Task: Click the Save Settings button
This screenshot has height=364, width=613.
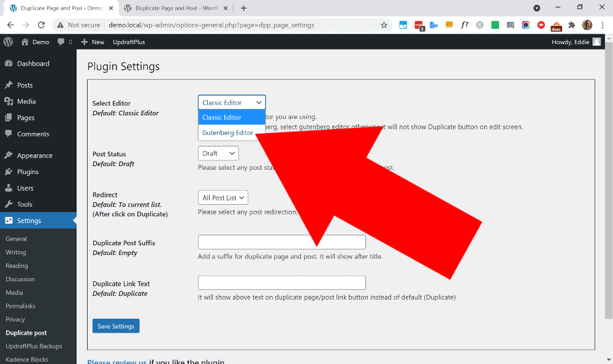Action: [116, 326]
